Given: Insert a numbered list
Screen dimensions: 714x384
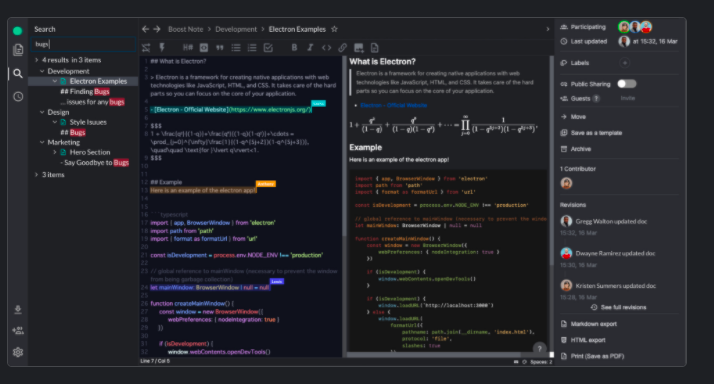Looking at the screenshot, I should (252, 47).
